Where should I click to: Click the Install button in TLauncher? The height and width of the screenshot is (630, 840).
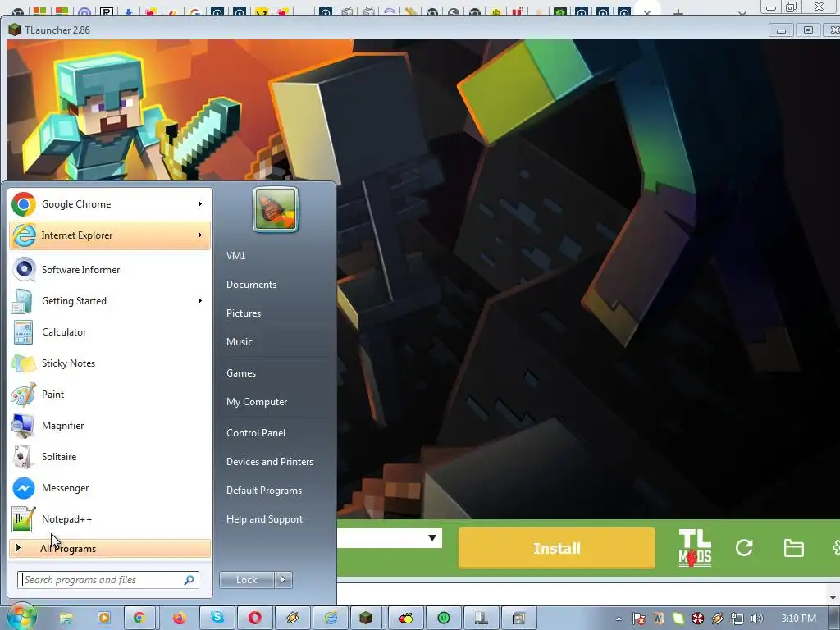click(x=557, y=548)
